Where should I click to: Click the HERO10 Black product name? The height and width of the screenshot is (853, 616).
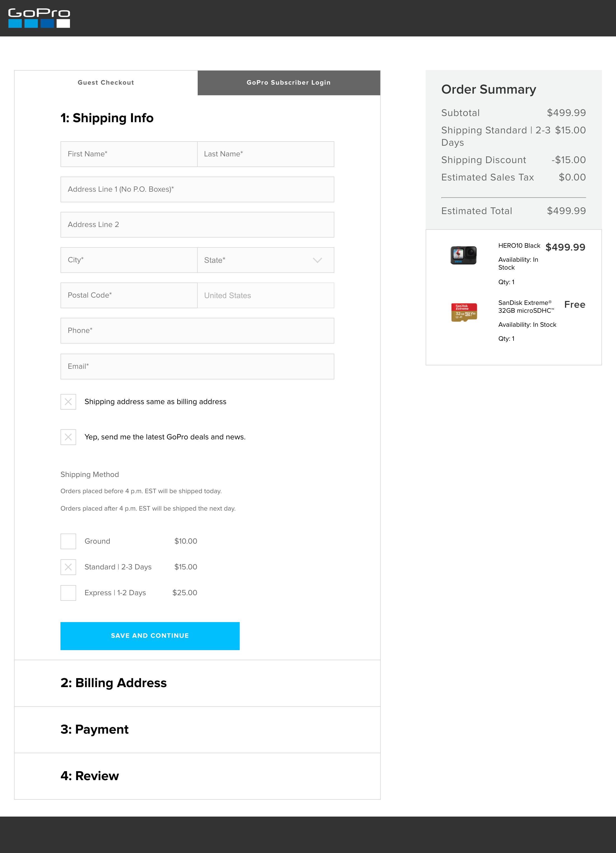[519, 245]
